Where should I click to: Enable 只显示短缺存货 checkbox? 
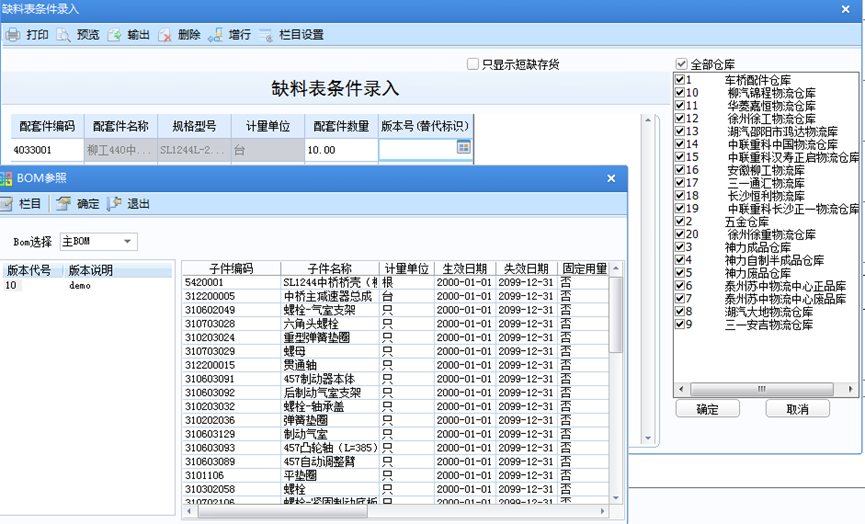click(473, 65)
